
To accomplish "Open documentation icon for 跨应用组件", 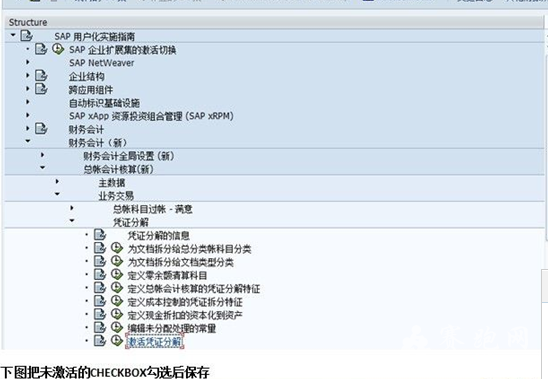I will tap(41, 88).
